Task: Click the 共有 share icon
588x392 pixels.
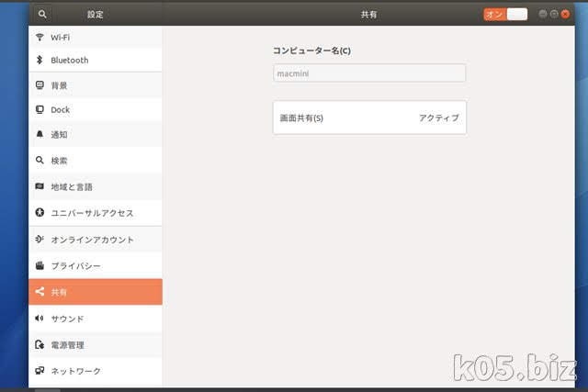Action: point(40,292)
